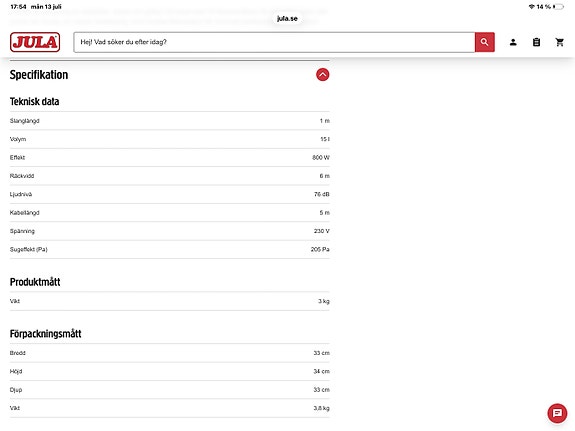Click the search field "Vad söker du efter idag?"

(274, 42)
